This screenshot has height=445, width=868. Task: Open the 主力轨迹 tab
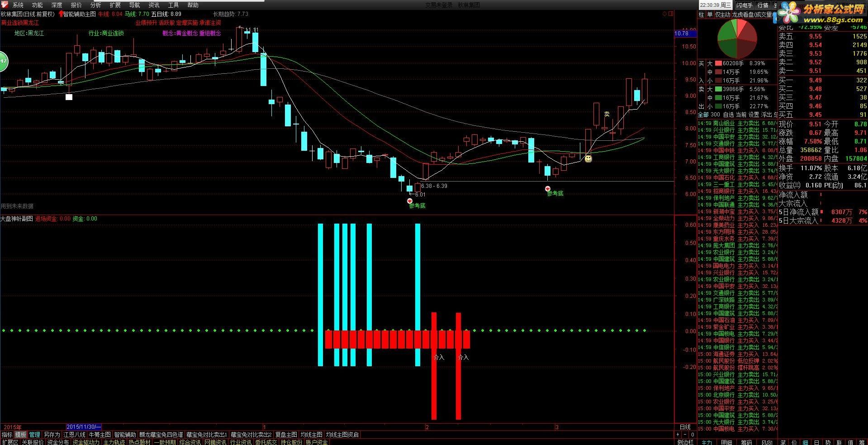coord(114,442)
